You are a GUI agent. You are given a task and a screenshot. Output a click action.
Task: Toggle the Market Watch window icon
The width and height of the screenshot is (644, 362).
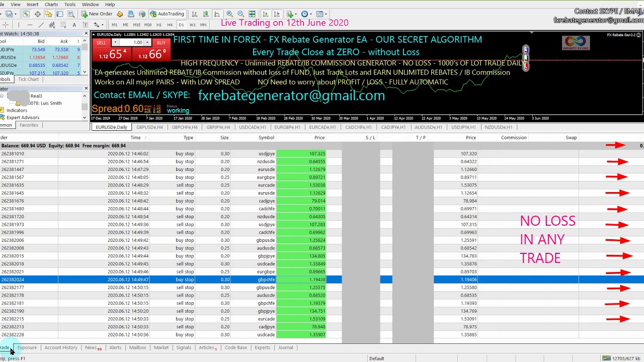(x=26, y=14)
